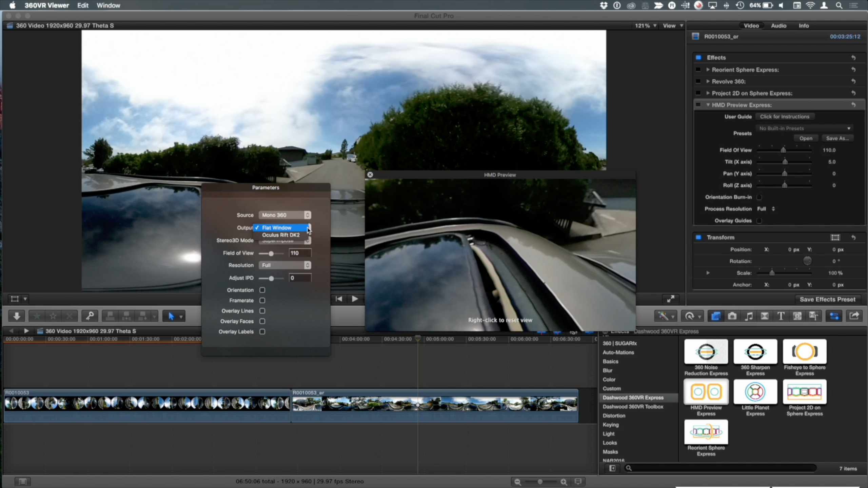Screen dimensions: 868x488
Task: Select the arrow Select tool in toolbar
Action: pos(171,316)
